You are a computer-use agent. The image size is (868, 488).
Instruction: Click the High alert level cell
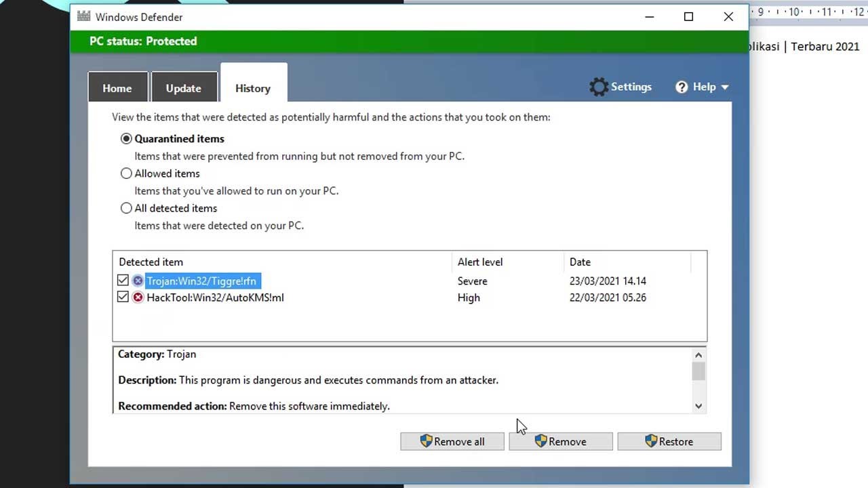pyautogui.click(x=469, y=298)
